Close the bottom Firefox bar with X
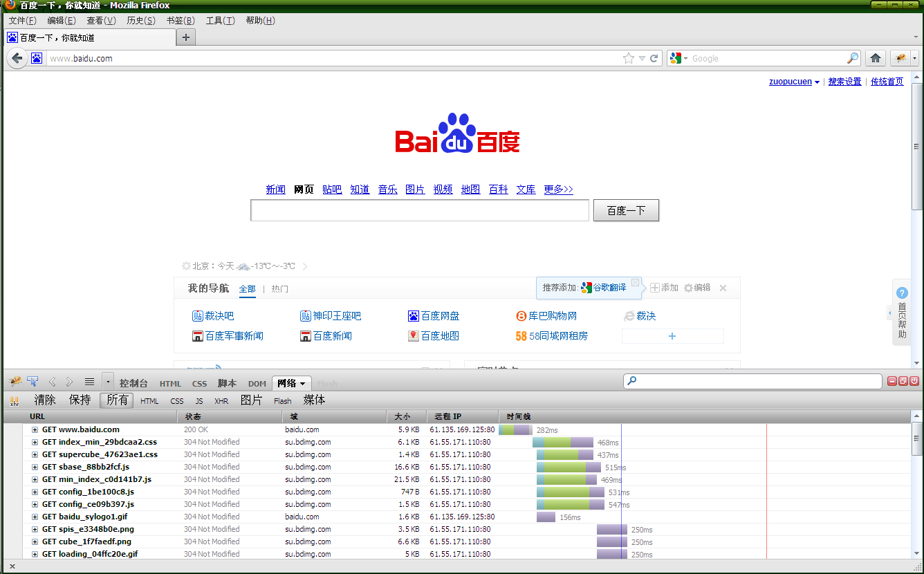Viewport: 924px width, 574px height. [x=12, y=566]
